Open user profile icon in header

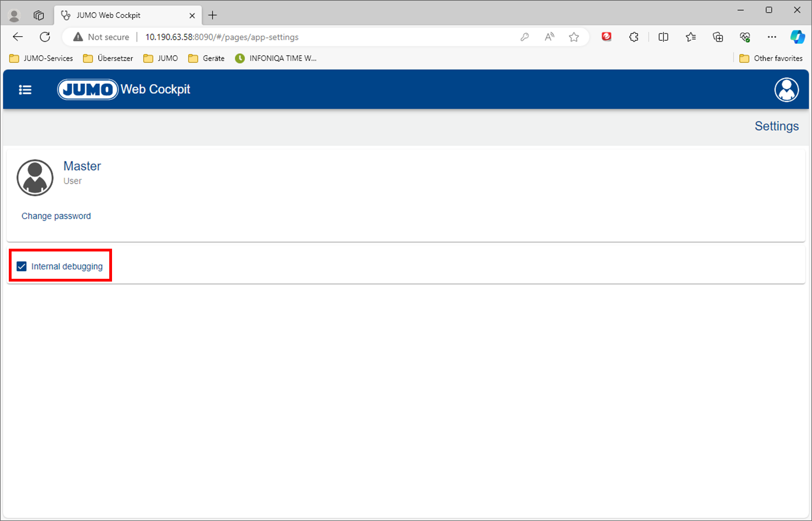click(x=786, y=90)
